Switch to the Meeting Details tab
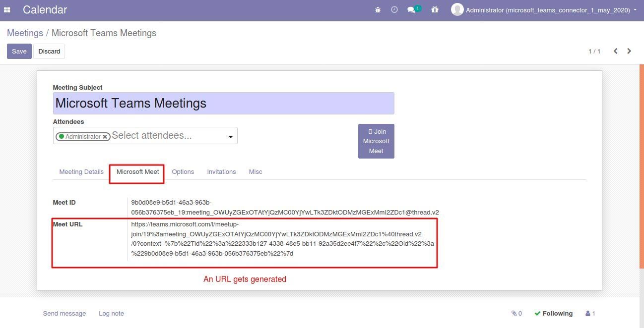 pos(81,172)
